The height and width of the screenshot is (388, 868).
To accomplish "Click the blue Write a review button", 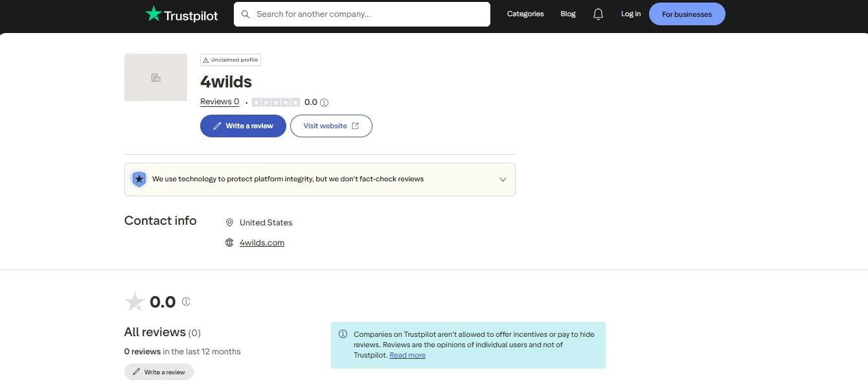I will coord(243,126).
